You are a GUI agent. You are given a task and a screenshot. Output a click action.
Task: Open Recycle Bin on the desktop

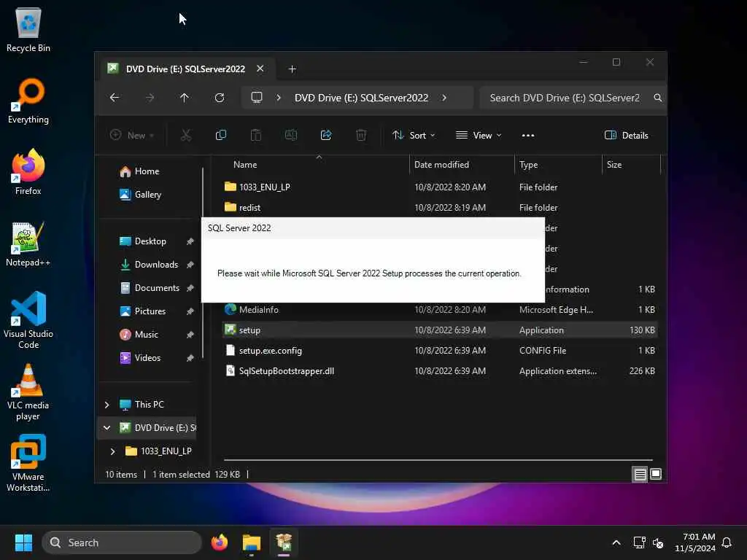click(28, 31)
